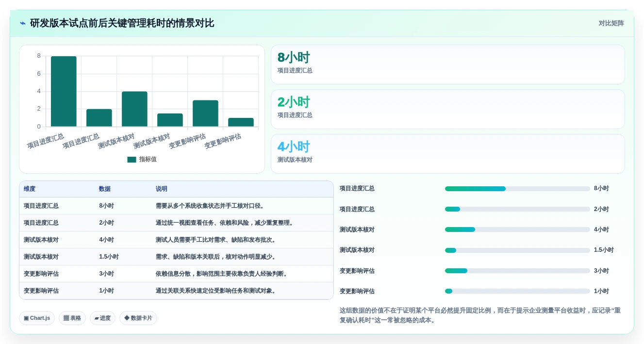Image resolution: width=644 pixels, height=344 pixels.
Task: Toggle the 指标值 legend entry under the chart
Action: [x=142, y=159]
